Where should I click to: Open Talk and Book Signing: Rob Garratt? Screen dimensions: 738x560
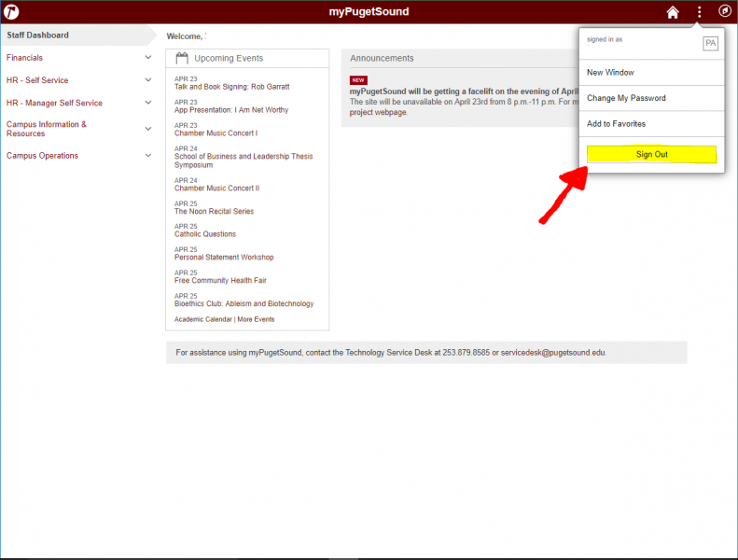(231, 87)
